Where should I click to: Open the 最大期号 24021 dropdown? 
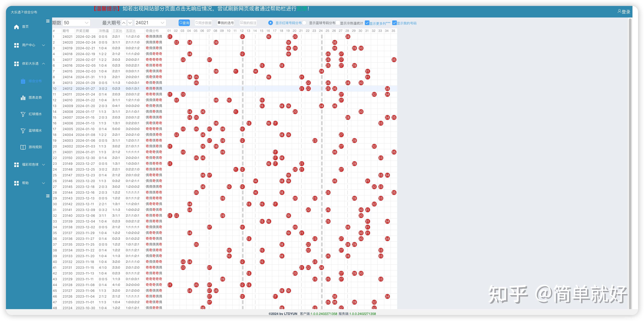tap(150, 23)
